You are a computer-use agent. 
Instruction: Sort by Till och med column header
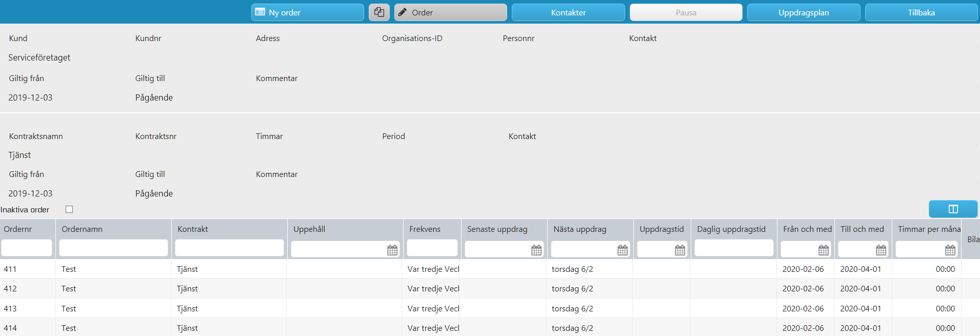[863, 229]
